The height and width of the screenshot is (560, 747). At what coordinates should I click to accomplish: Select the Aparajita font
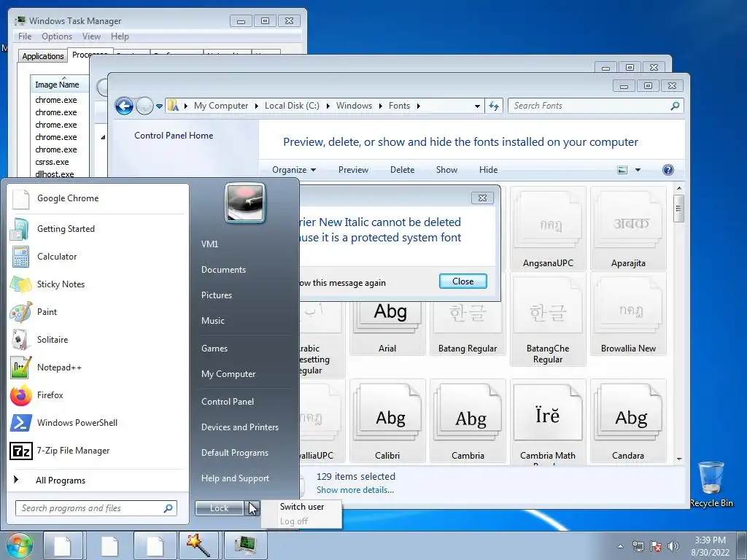[x=628, y=228]
